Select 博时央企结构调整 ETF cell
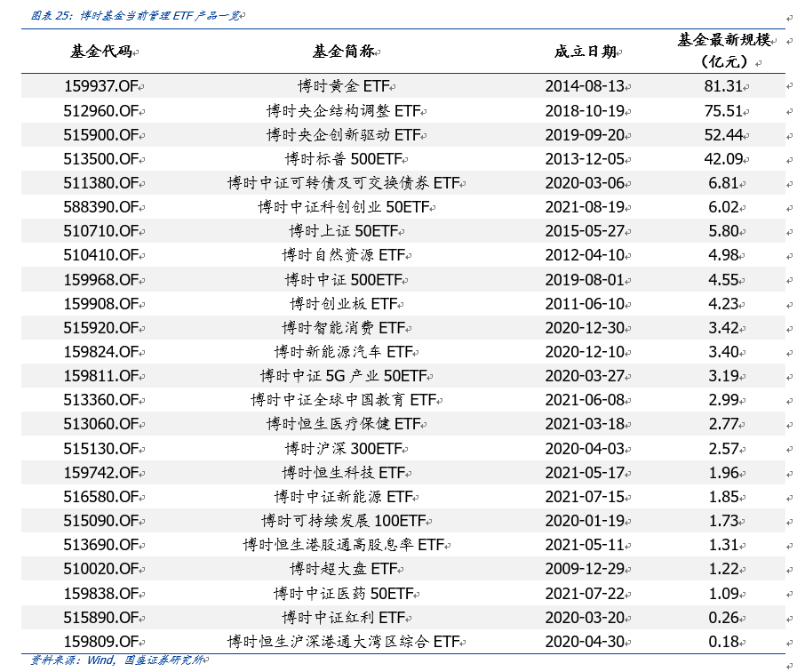The width and height of the screenshot is (805, 672). (x=344, y=110)
